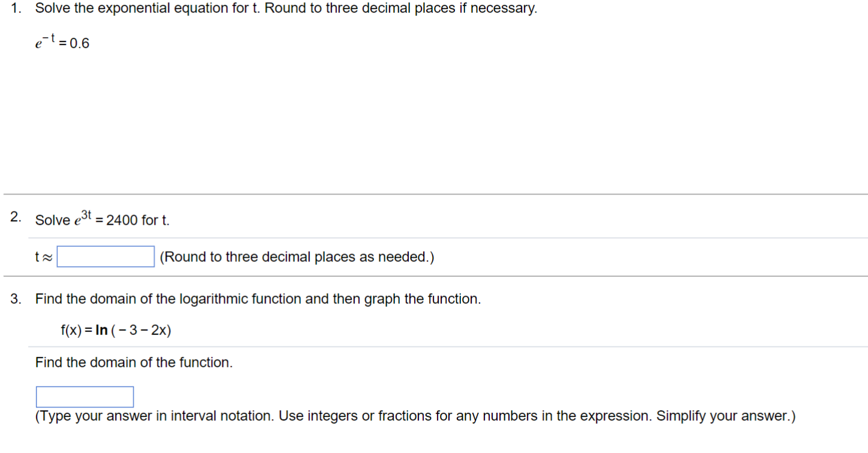Click the rounding hint for question 2

pos(296,256)
